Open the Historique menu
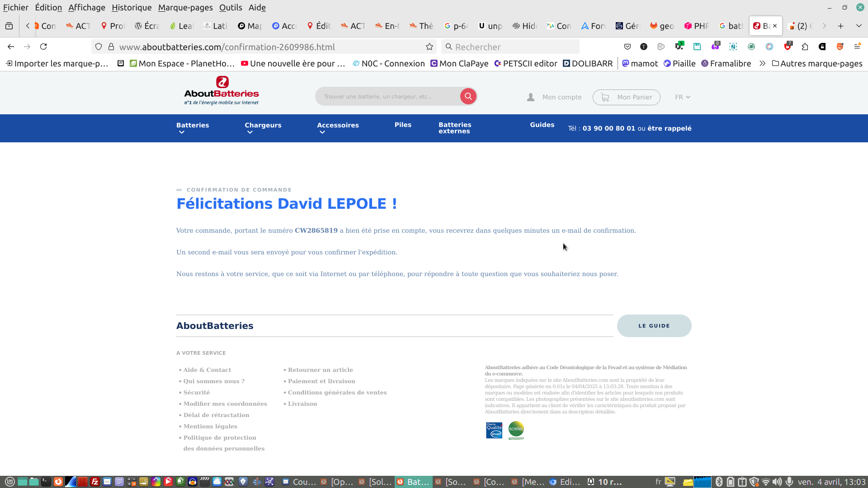868x488 pixels. coord(132,8)
